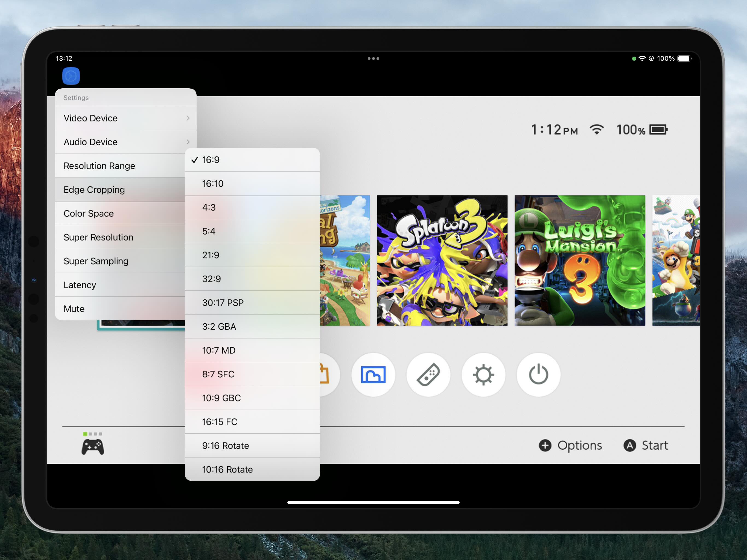Open the Luigi's Mansion 3 game tile
The height and width of the screenshot is (560, 747).
click(580, 260)
